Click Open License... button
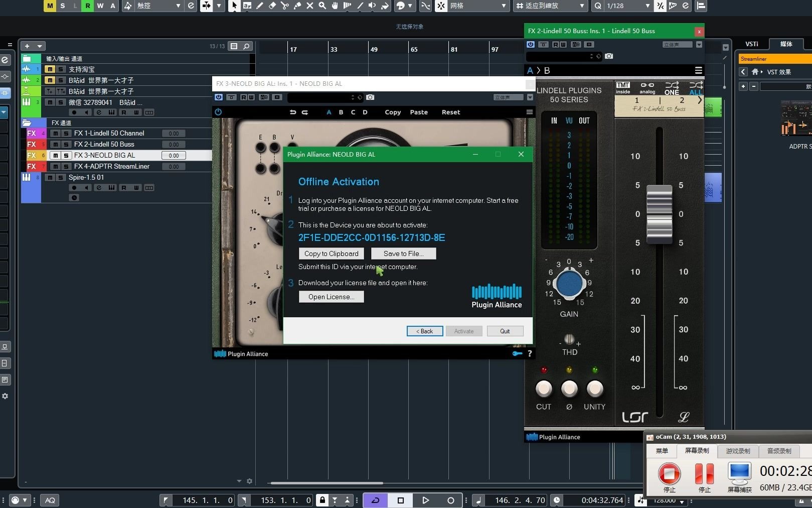The image size is (812, 508). point(332,297)
